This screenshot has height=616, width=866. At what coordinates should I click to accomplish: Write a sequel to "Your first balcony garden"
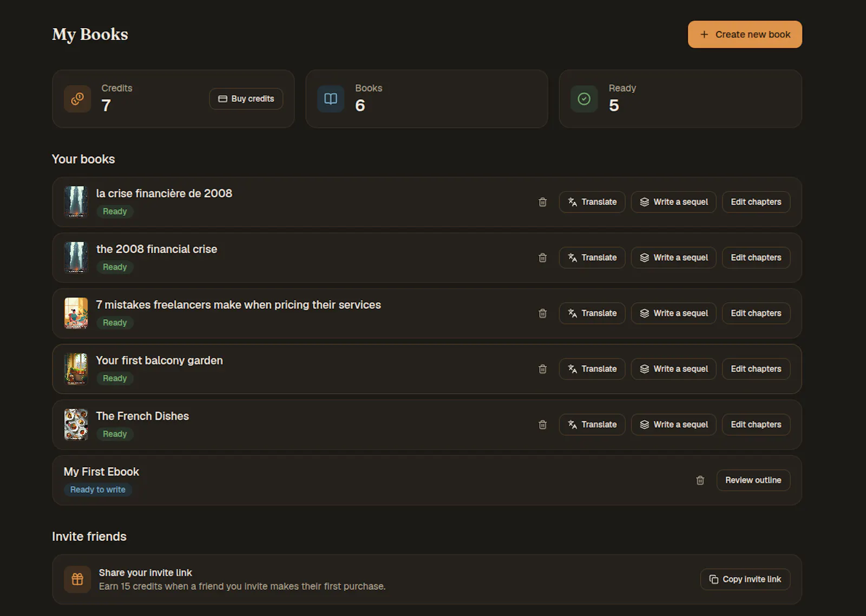click(x=674, y=369)
